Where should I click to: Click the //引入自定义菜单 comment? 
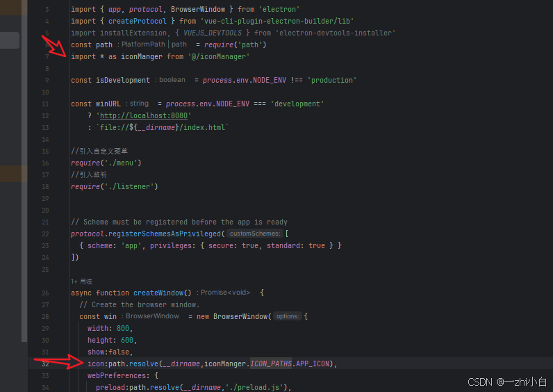(x=99, y=151)
